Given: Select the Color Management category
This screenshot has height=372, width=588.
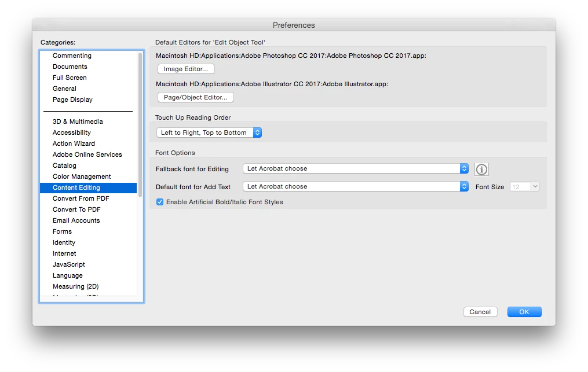Looking at the screenshot, I should point(89,176).
